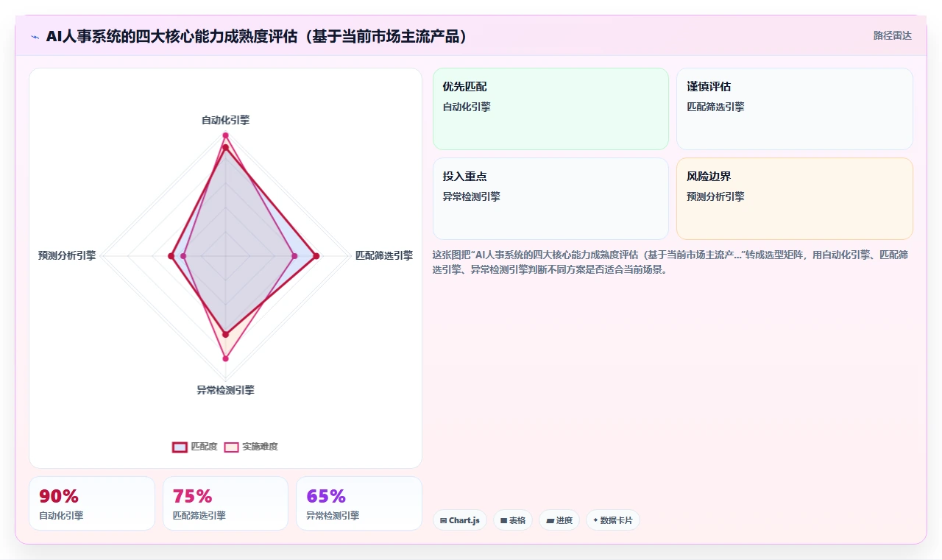Click the 预测分析引擎 radar axis label
942x560 pixels.
(67, 255)
